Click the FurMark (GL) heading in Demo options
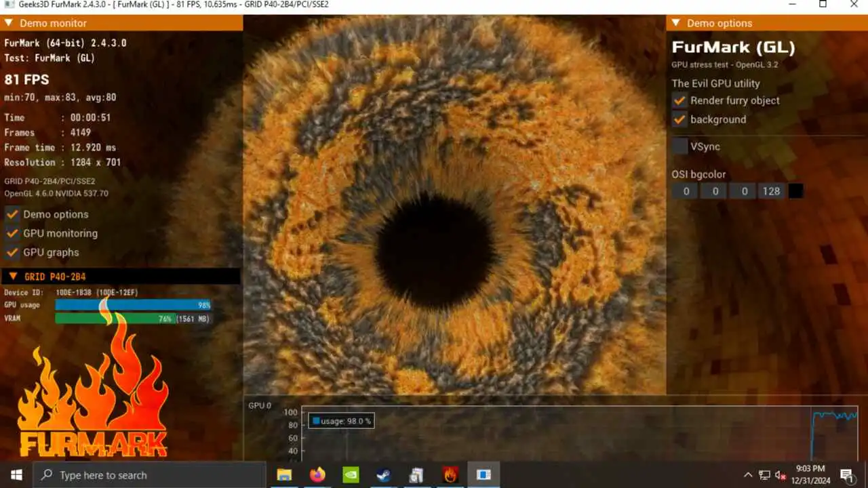The image size is (868, 488). pyautogui.click(x=733, y=47)
